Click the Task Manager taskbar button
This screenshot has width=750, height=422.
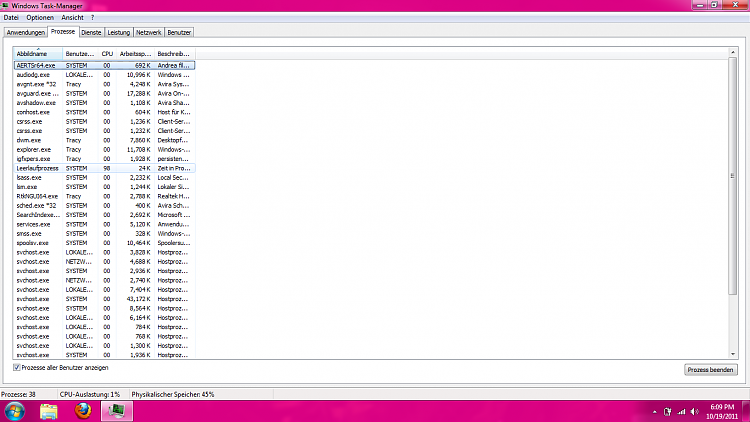[x=116, y=411]
